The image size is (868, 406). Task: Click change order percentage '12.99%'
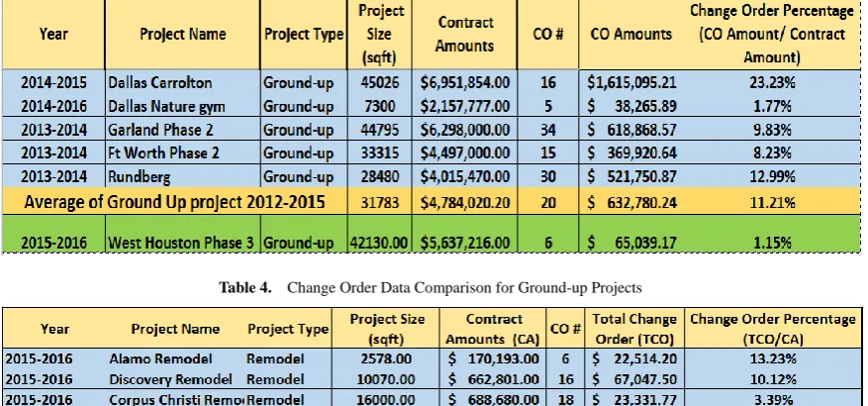tap(772, 176)
